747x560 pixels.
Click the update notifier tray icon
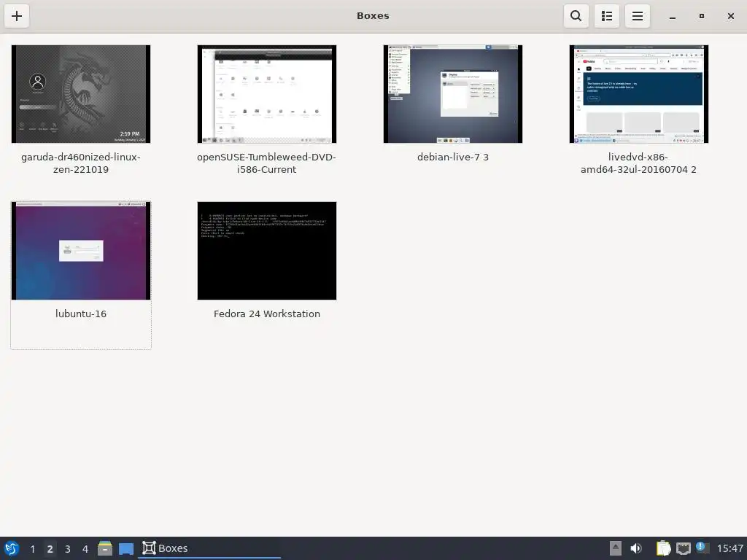(x=703, y=548)
